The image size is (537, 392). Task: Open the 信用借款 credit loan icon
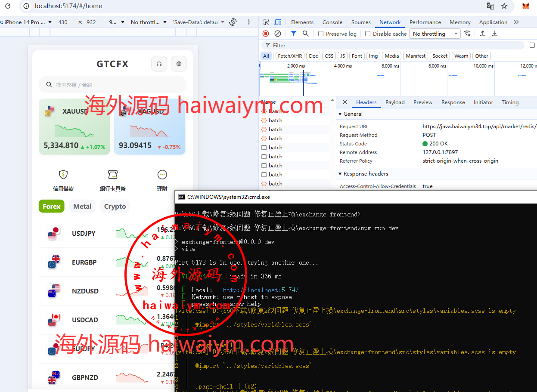63,175
